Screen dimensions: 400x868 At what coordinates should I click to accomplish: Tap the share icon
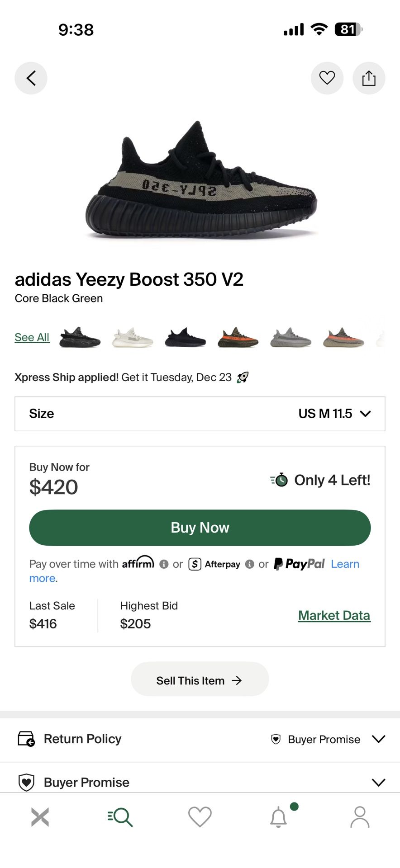tap(369, 78)
